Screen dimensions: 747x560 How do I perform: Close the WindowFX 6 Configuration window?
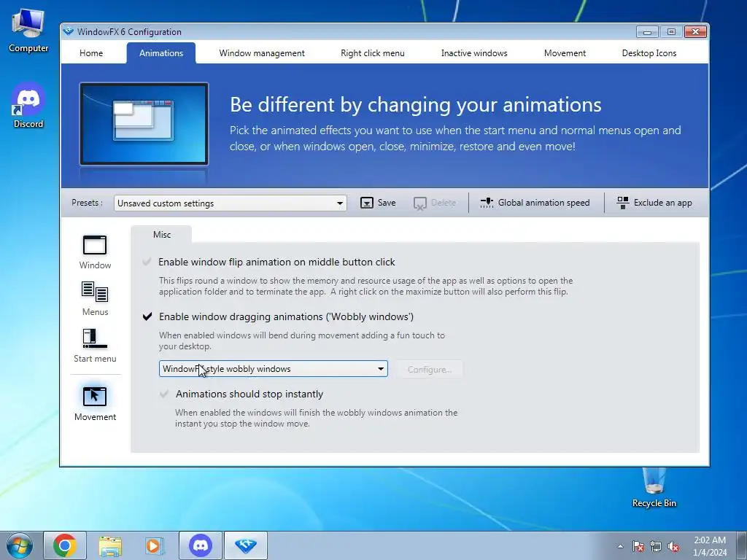(x=695, y=32)
